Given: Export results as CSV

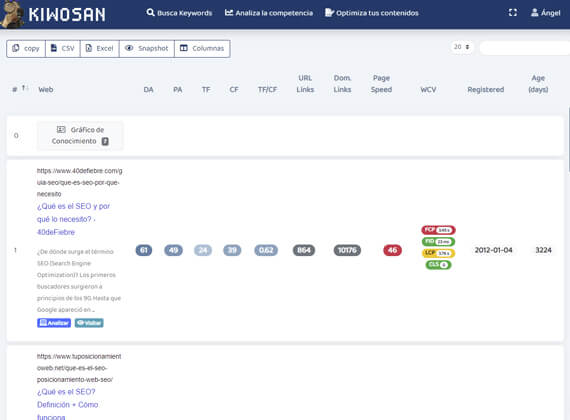Looking at the screenshot, I should pos(63,48).
